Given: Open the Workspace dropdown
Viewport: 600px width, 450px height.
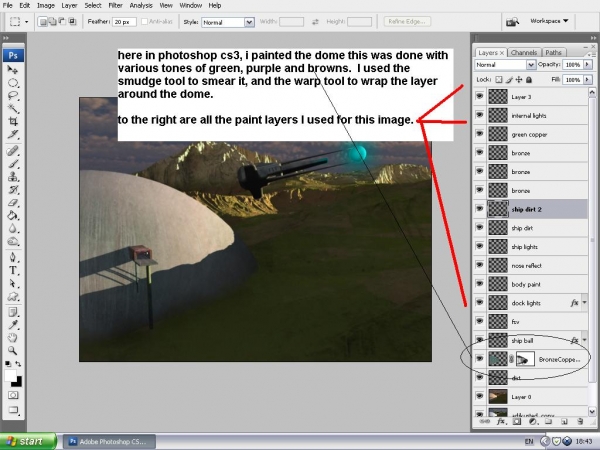Looking at the screenshot, I should coord(549,21).
